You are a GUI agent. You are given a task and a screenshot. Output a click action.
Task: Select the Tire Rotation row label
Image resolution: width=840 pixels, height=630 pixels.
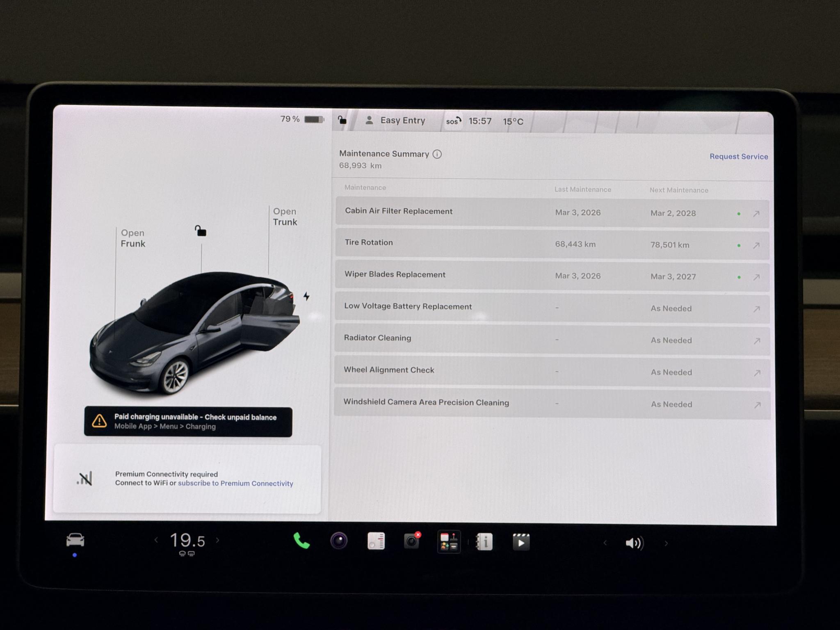tap(369, 242)
